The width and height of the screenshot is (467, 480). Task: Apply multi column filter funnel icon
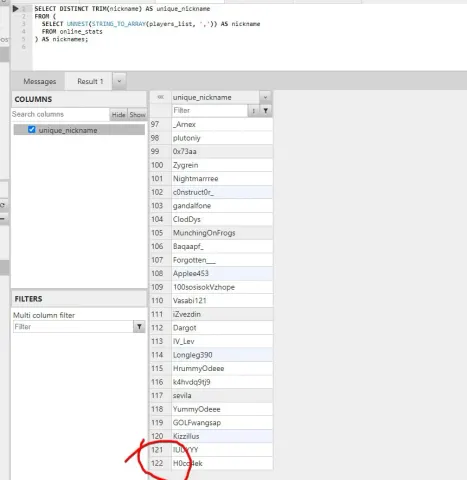(x=139, y=327)
